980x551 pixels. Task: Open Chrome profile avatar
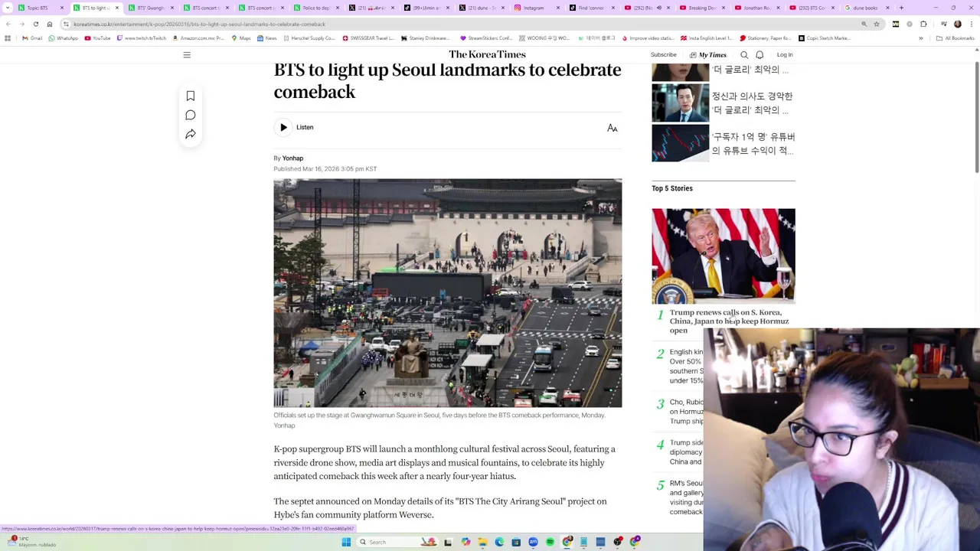(x=957, y=24)
